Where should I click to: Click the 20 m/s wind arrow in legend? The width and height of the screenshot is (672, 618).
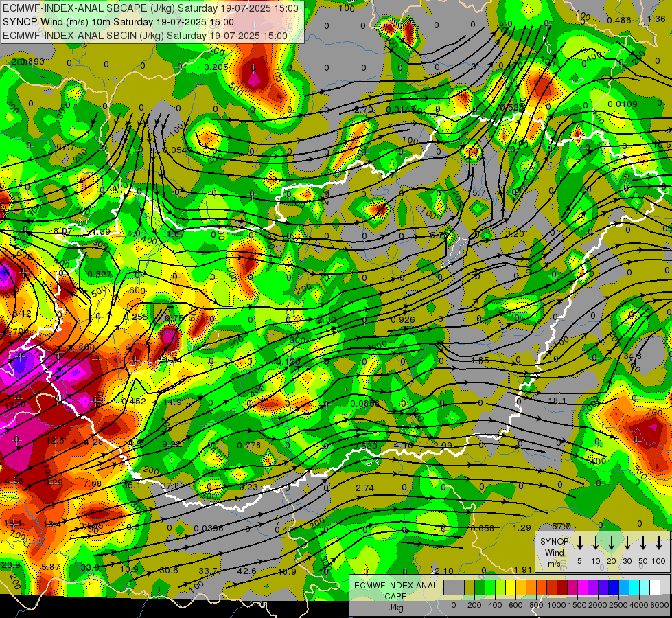pyautogui.click(x=611, y=543)
